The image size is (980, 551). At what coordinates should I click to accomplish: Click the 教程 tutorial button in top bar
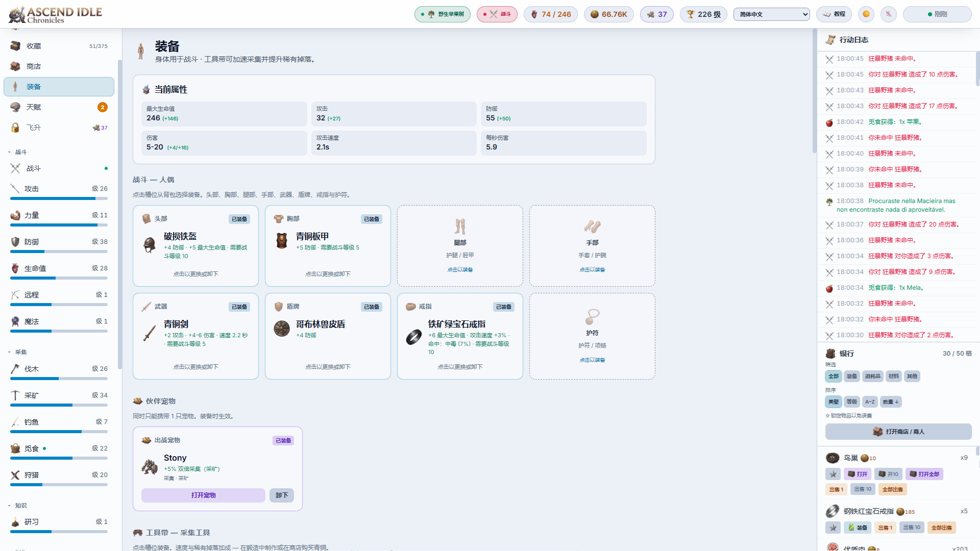pyautogui.click(x=834, y=14)
